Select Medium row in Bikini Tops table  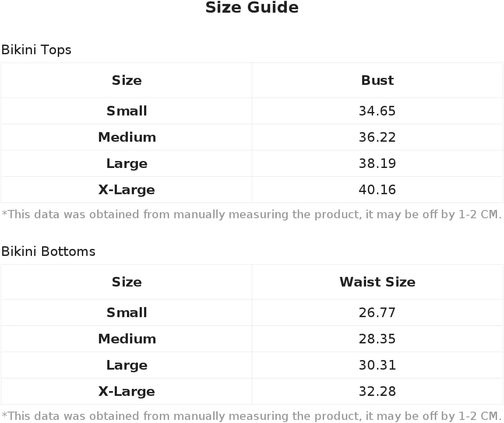252,137
